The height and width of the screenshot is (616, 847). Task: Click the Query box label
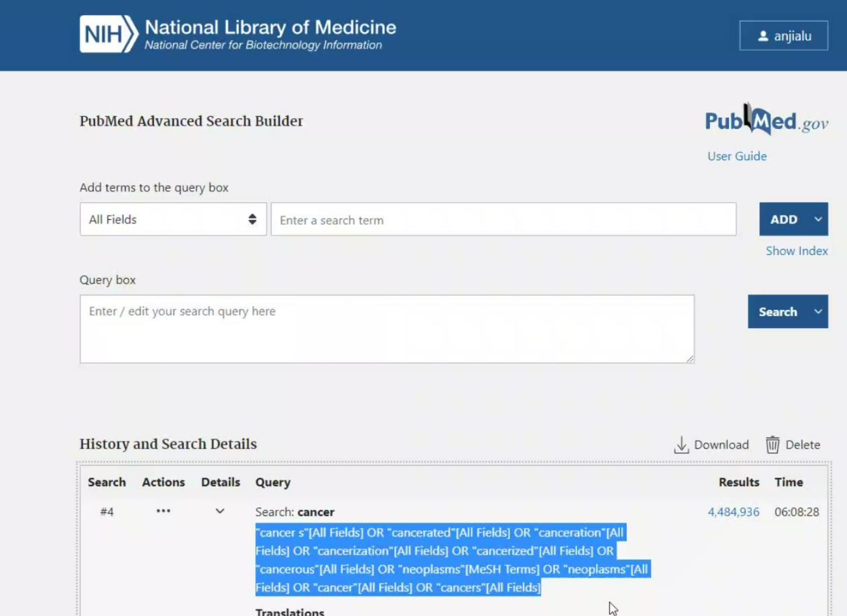pos(108,280)
